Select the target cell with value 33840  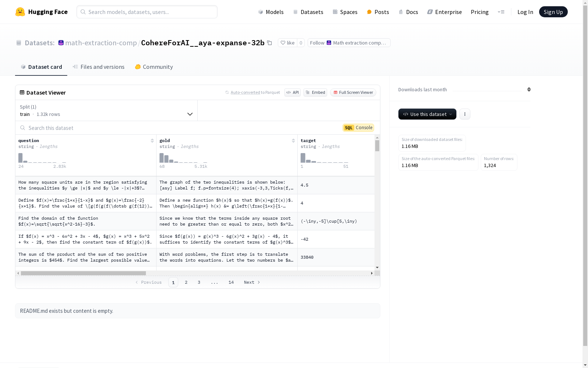pos(336,257)
